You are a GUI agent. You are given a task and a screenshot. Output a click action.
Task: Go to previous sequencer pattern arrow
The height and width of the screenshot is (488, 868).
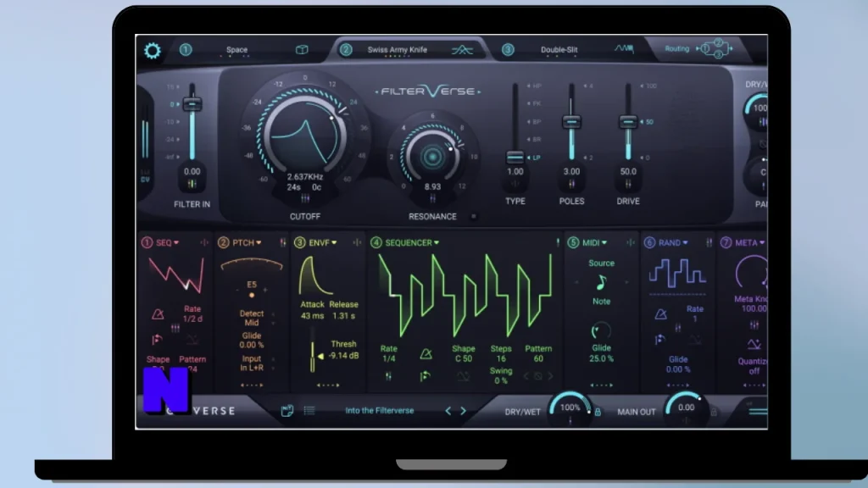[x=526, y=377]
